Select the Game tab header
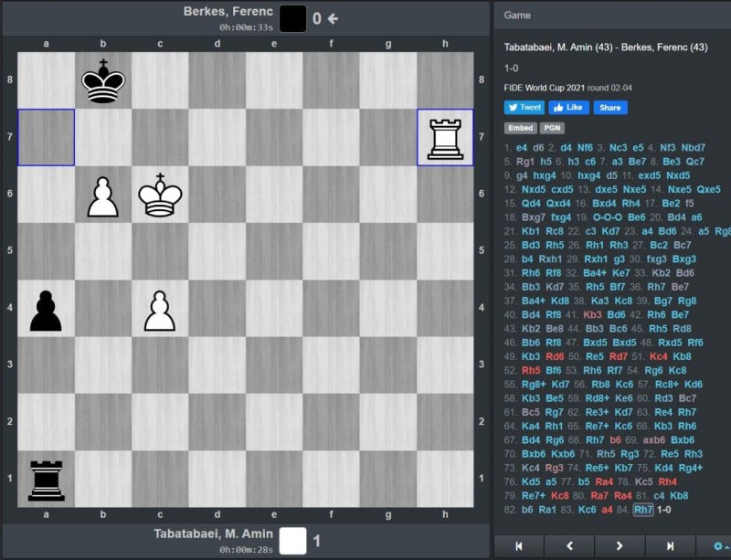The width and height of the screenshot is (731, 560). 517,16
